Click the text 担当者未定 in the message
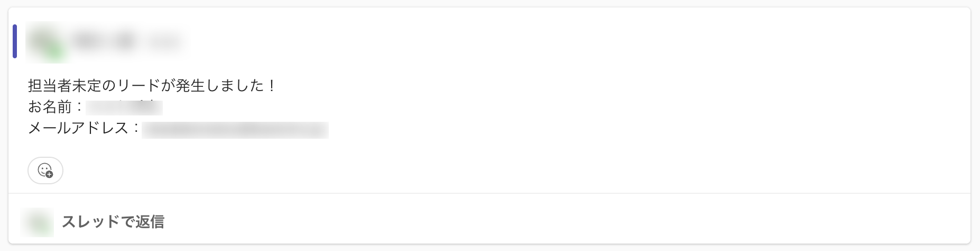 click(63, 86)
